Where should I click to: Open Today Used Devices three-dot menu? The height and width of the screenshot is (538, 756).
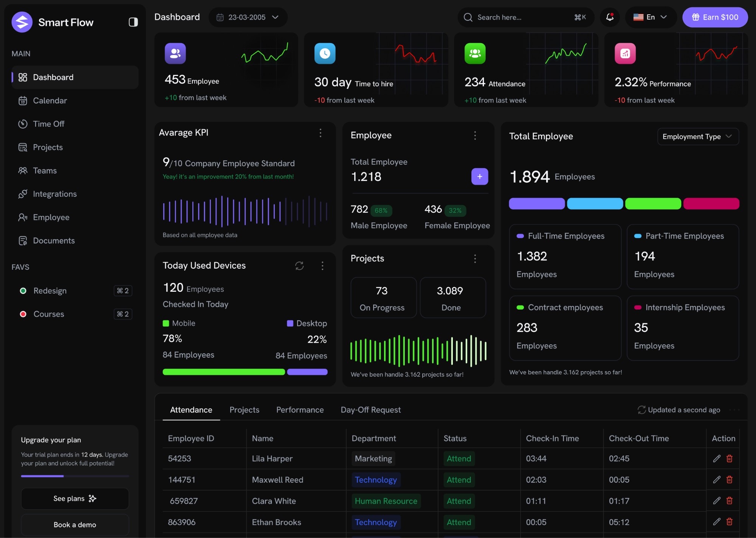(x=322, y=266)
